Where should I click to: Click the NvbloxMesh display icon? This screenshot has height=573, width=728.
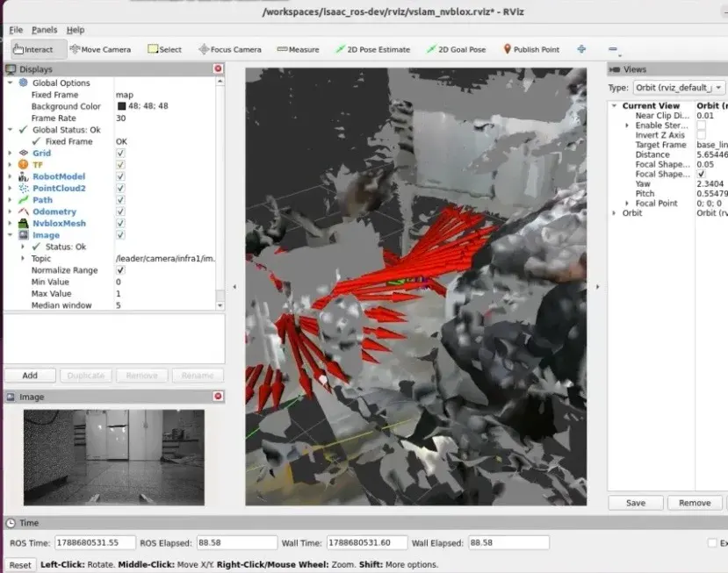click(x=23, y=223)
